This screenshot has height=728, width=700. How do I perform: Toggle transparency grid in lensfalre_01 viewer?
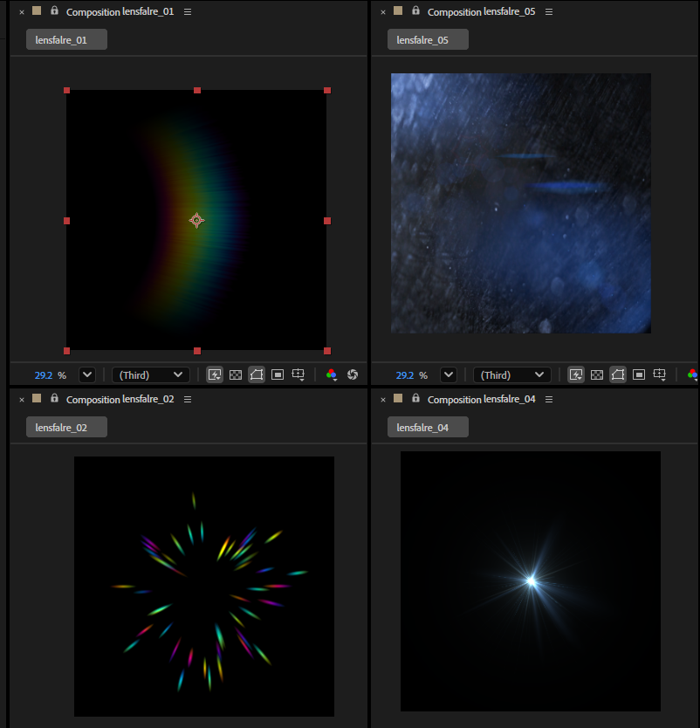tap(236, 374)
